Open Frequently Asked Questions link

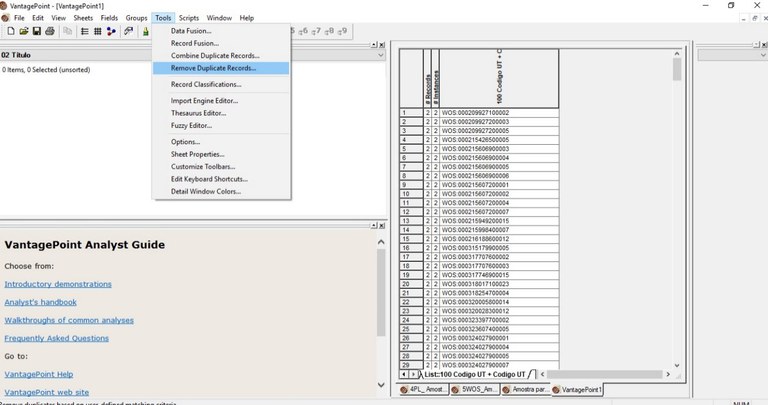click(x=56, y=338)
